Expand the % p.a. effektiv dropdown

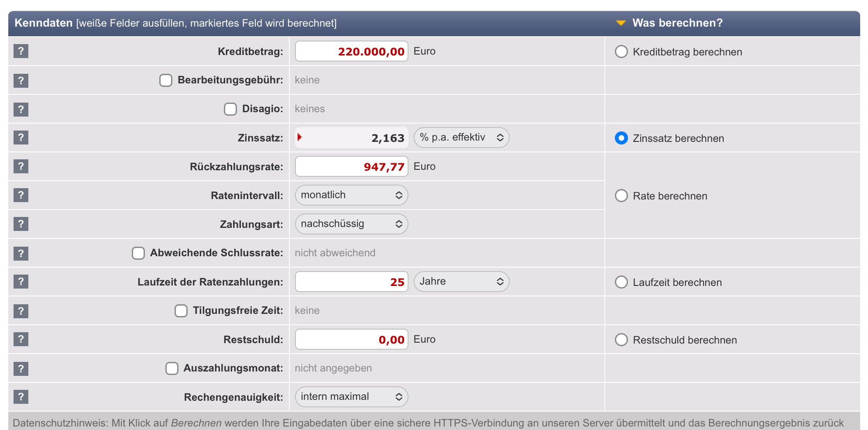coord(461,138)
